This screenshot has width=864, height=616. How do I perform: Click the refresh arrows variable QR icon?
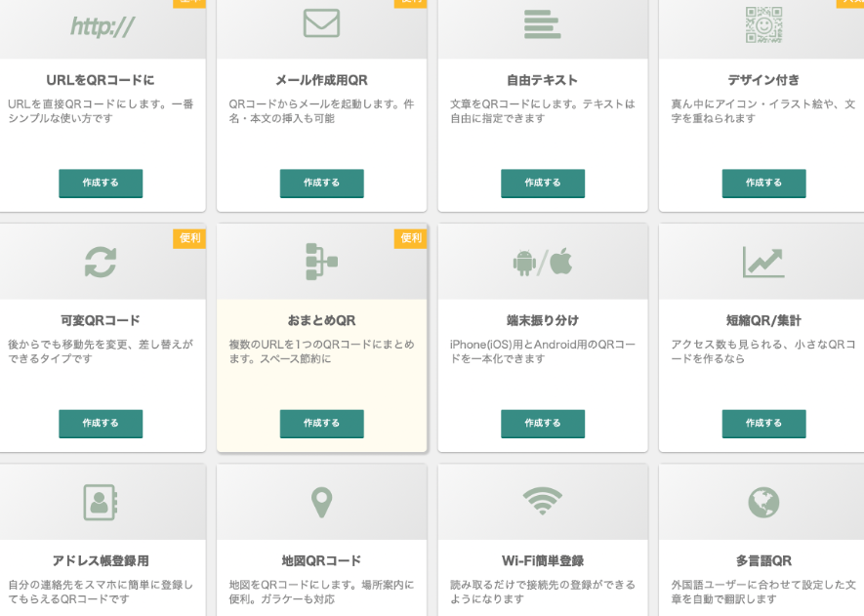[x=101, y=262]
